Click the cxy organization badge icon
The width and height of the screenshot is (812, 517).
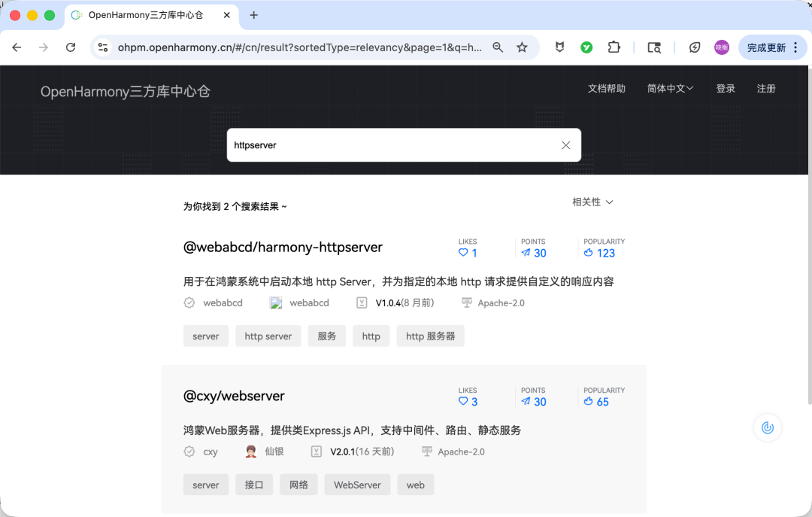point(189,452)
